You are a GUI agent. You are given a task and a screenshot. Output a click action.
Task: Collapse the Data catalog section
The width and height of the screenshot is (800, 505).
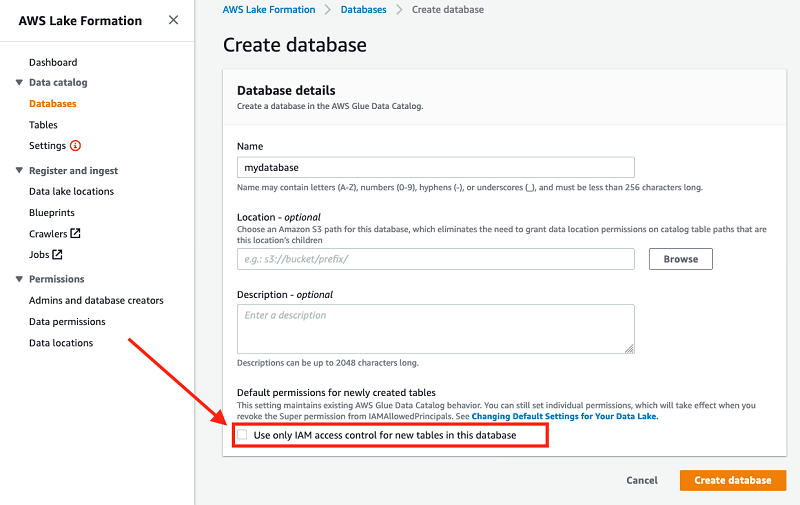pos(19,82)
